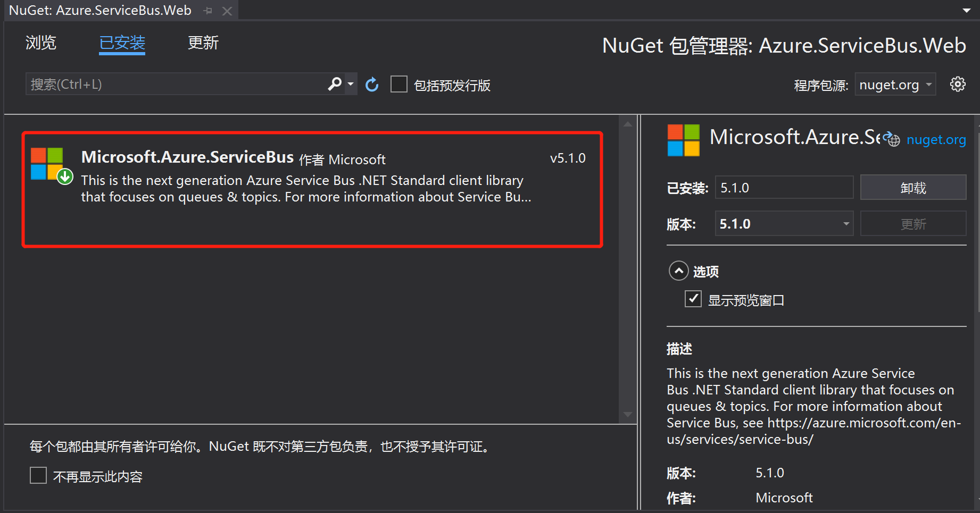This screenshot has height=513, width=980.
Task: Open nuget.org link
Action: [936, 140]
